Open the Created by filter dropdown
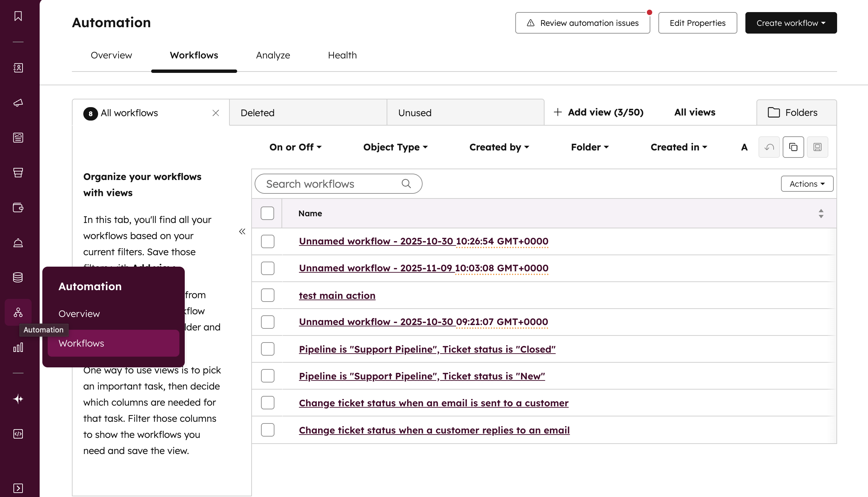The width and height of the screenshot is (868, 497). point(499,147)
